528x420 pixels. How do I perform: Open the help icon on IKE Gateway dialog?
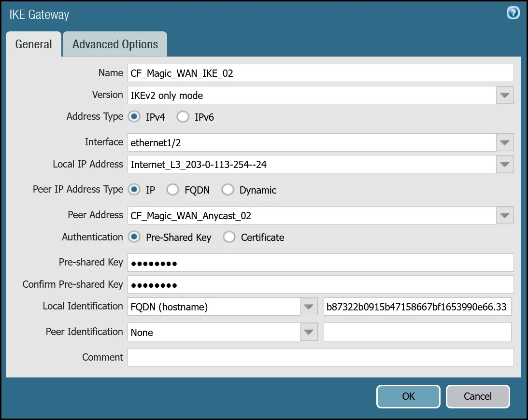tap(513, 13)
